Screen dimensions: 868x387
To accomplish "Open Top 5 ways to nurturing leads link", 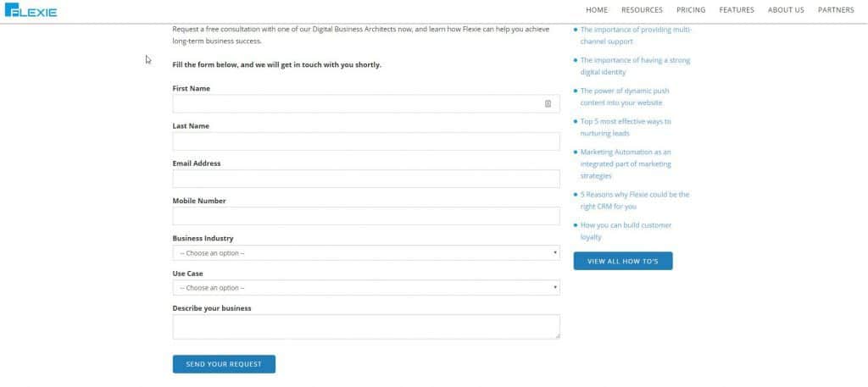I will click(626, 127).
